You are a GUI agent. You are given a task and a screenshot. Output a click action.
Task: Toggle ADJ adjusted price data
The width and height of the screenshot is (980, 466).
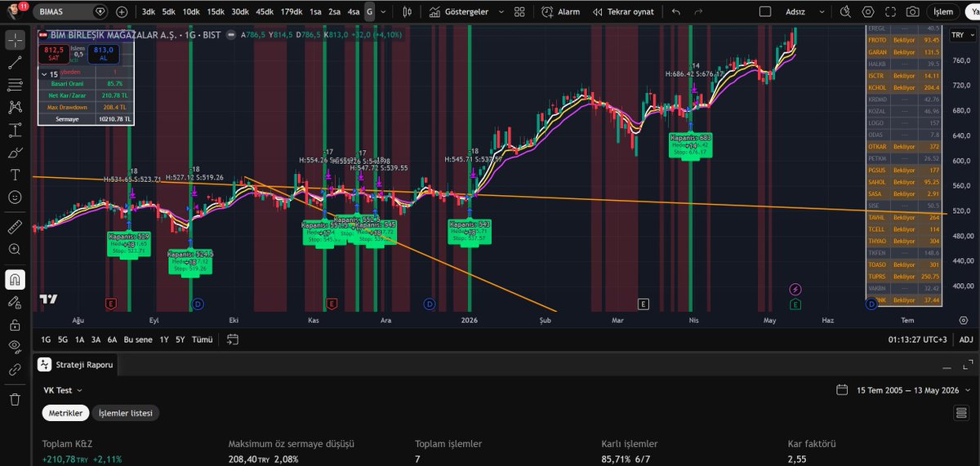(965, 340)
